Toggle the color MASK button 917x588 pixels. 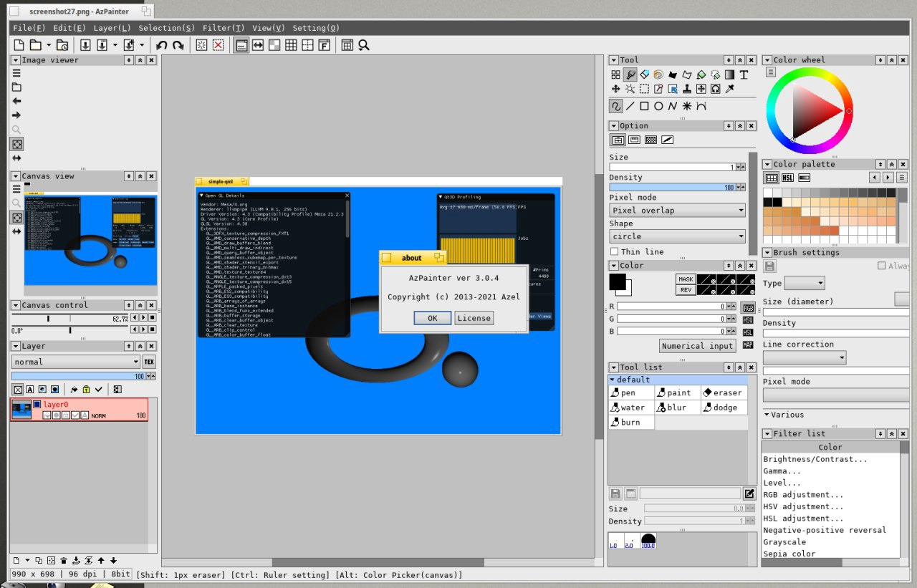click(x=686, y=279)
